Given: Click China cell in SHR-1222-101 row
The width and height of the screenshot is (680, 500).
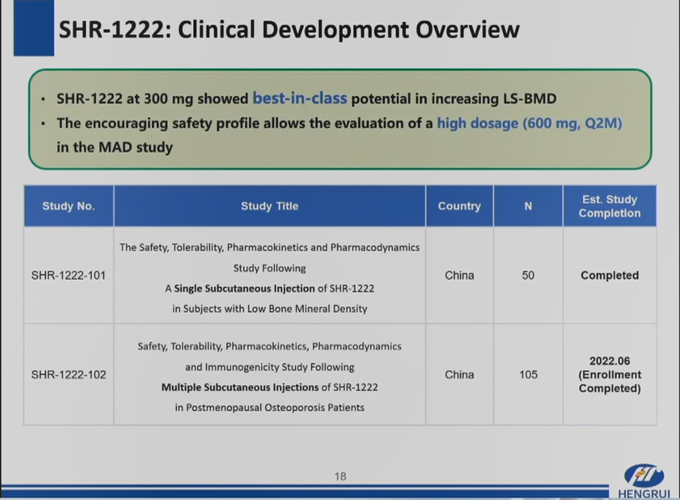Looking at the screenshot, I should coord(459,275).
